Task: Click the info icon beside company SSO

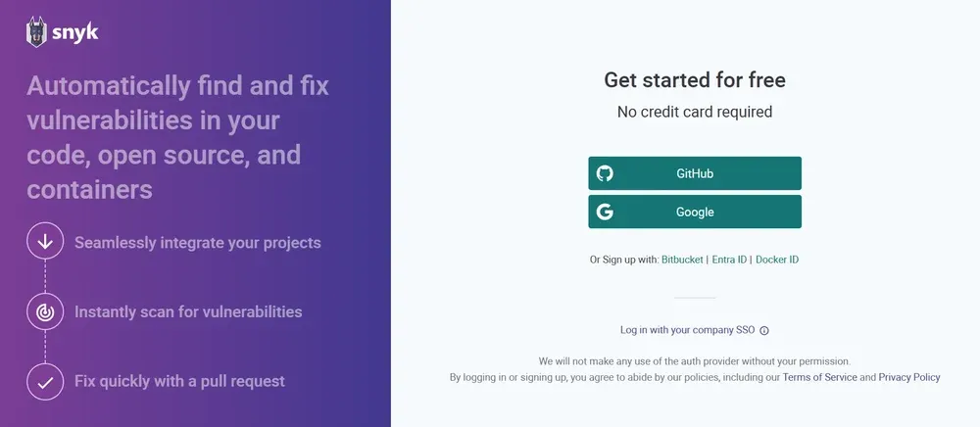Action: 763,331
